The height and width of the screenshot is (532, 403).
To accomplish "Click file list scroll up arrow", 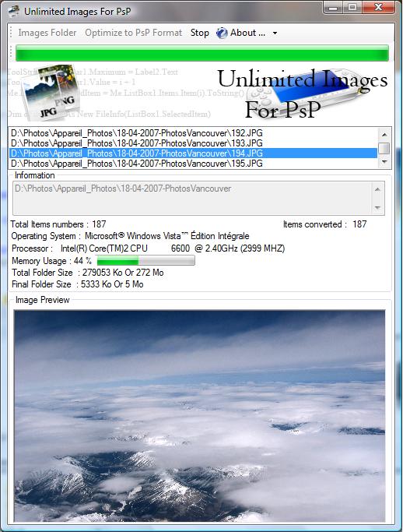I will pos(384,135).
